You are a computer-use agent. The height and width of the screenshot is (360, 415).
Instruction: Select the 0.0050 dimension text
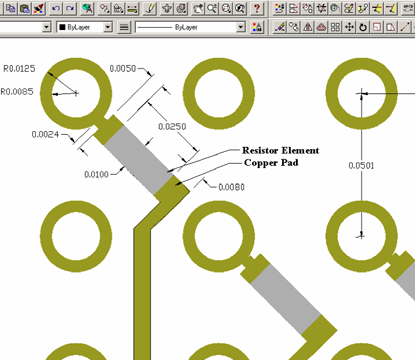coord(123,69)
